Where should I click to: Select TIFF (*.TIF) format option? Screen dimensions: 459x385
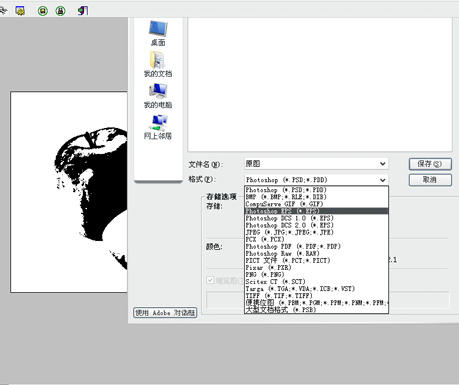[x=316, y=296]
